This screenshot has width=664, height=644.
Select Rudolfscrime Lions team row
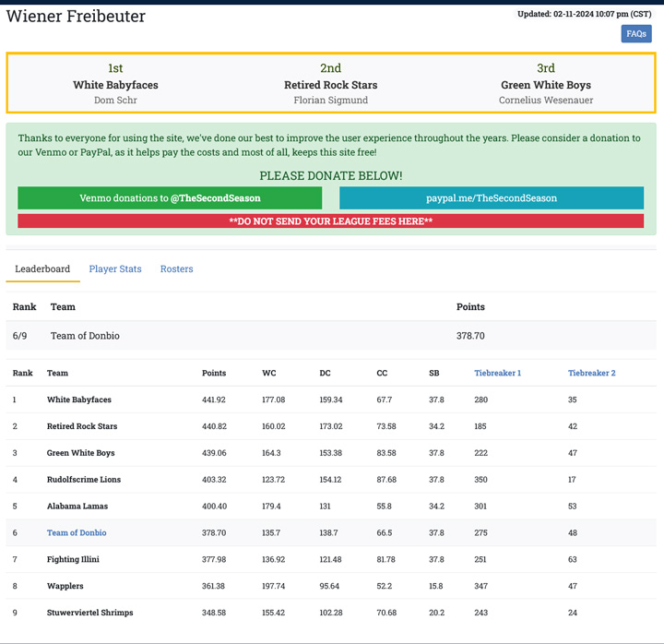[x=331, y=480]
